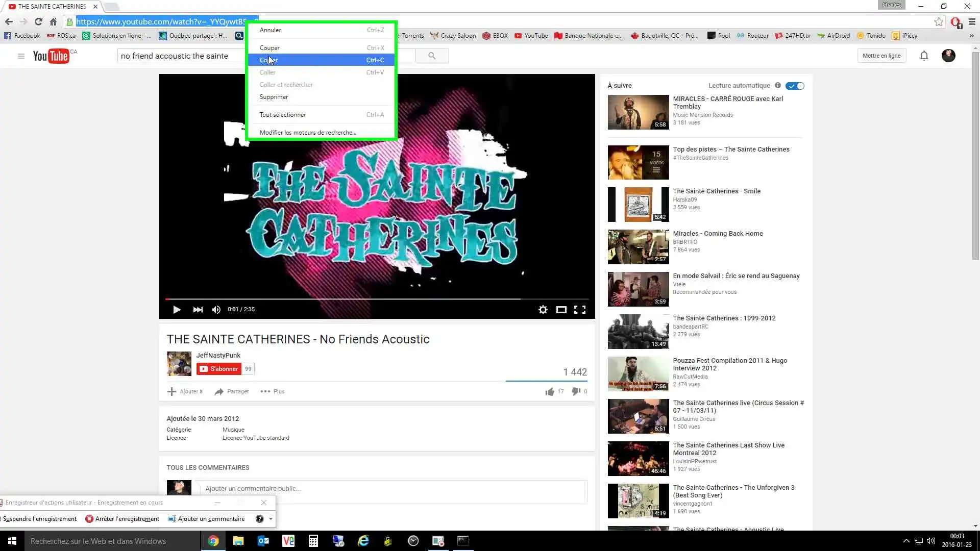Click Ajouter un commentaire in recorder

coord(206,519)
